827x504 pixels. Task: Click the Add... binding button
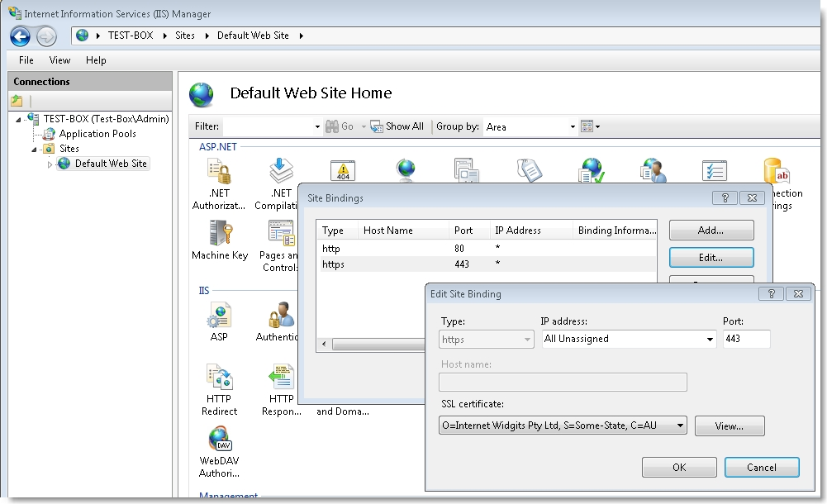pyautogui.click(x=711, y=231)
